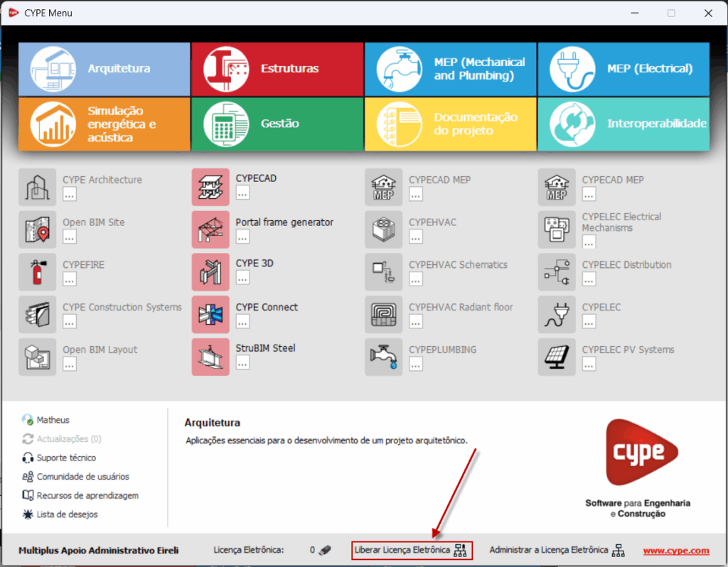Image resolution: width=728 pixels, height=567 pixels.
Task: Close the CYPE Menu window
Action: [x=708, y=13]
